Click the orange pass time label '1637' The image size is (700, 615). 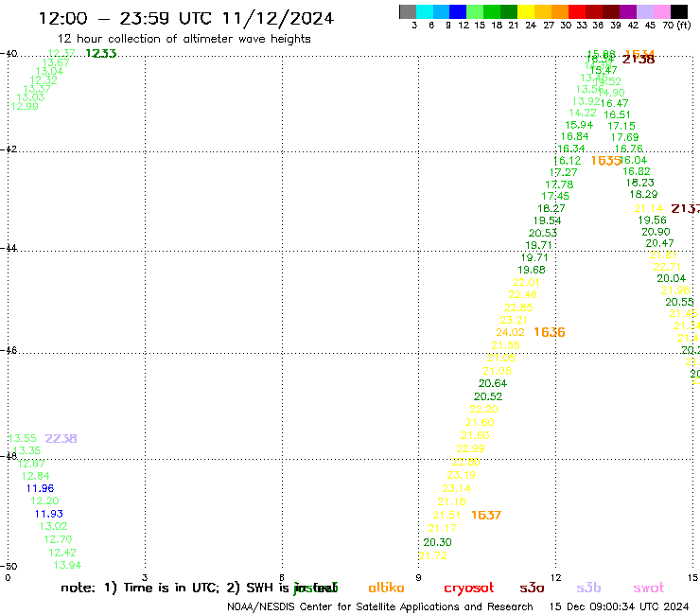pos(486,516)
